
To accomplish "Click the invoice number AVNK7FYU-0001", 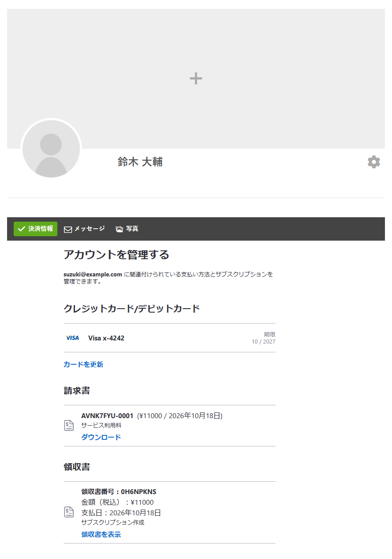I will point(107,415).
